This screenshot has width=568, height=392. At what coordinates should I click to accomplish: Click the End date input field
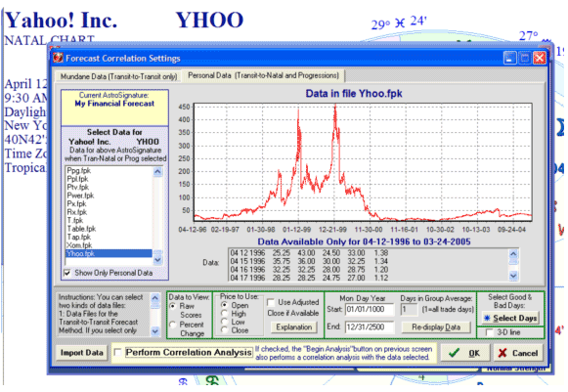pyautogui.click(x=370, y=327)
